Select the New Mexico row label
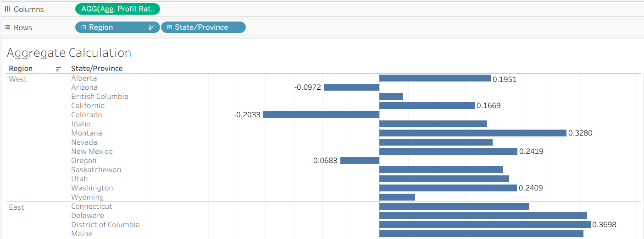This screenshot has height=239, width=644. point(92,151)
